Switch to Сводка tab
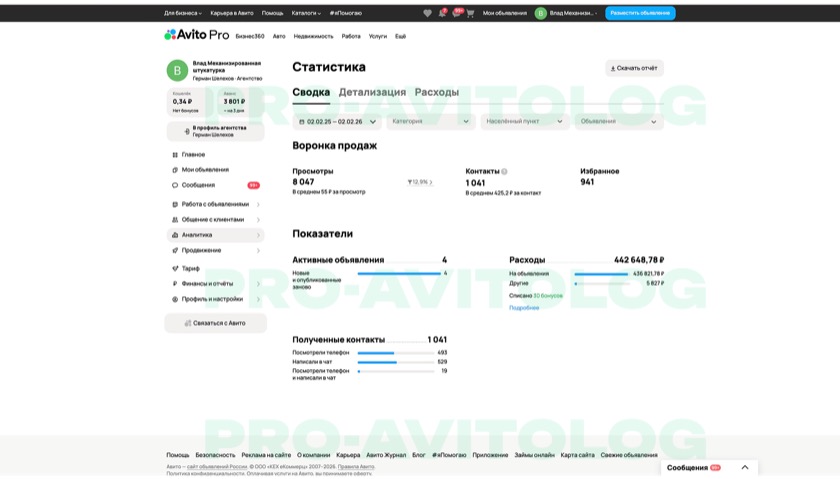This screenshot has width=840, height=479. (311, 92)
